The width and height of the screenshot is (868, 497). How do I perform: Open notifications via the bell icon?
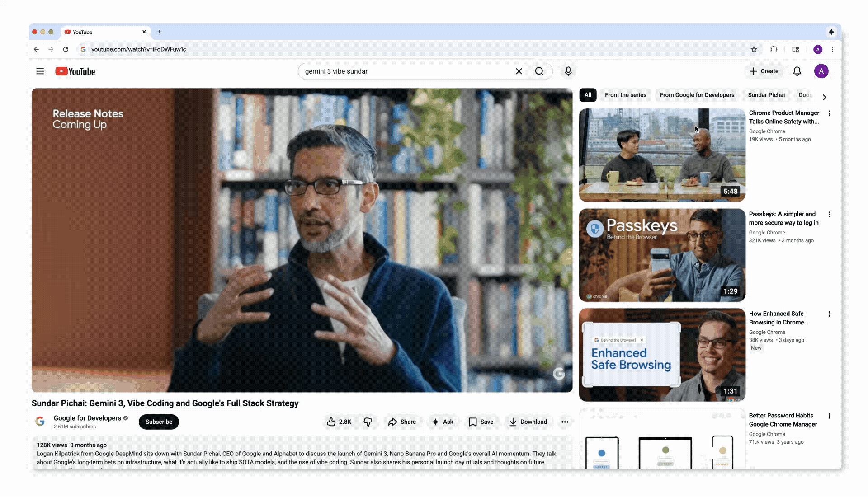click(797, 71)
